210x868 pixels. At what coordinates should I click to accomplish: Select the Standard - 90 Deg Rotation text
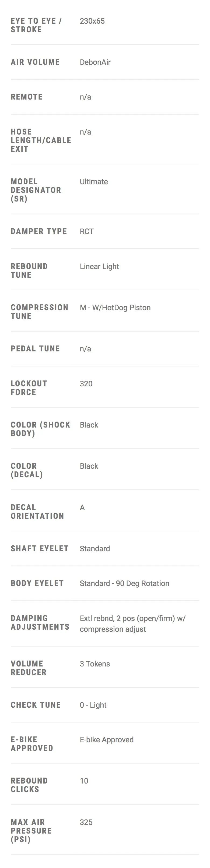(x=124, y=583)
